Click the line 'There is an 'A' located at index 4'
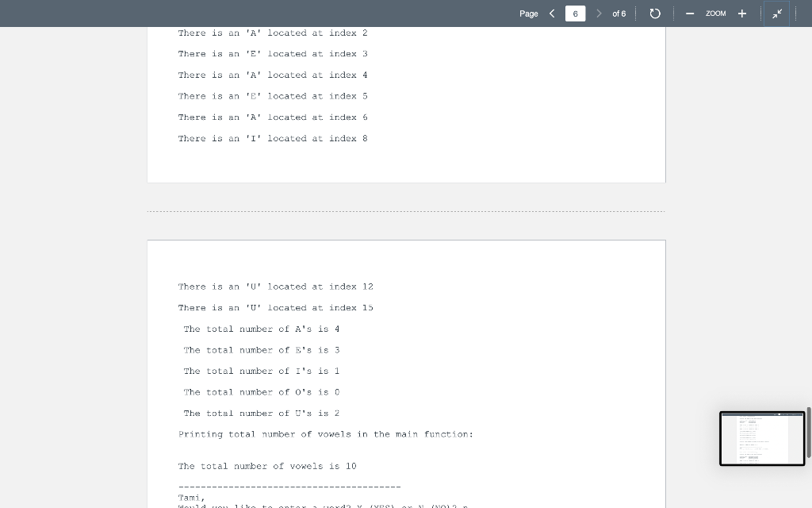The image size is (812, 508). (x=273, y=75)
